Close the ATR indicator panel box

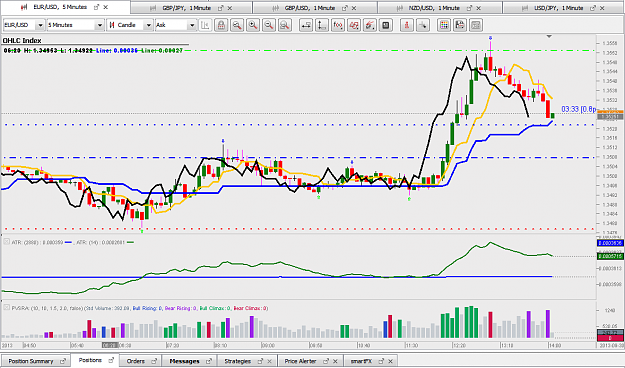coord(6,242)
